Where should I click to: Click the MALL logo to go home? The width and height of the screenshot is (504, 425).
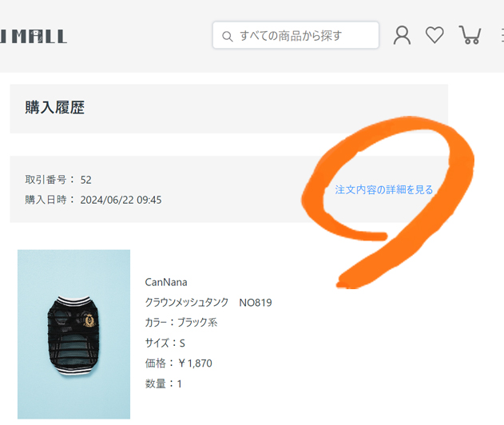click(34, 36)
